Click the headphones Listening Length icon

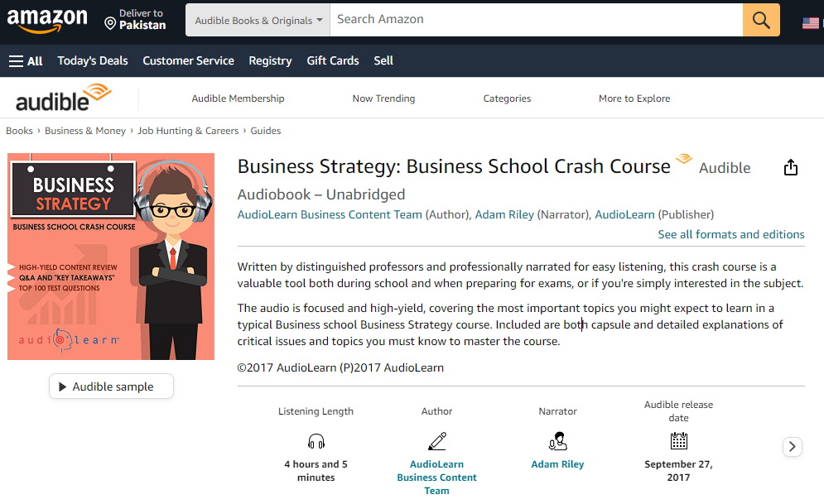pyautogui.click(x=316, y=441)
